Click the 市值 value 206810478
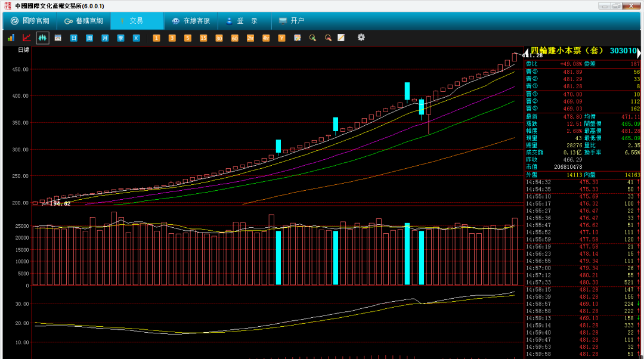Image resolution: width=644 pixels, height=359 pixels. pos(568,167)
